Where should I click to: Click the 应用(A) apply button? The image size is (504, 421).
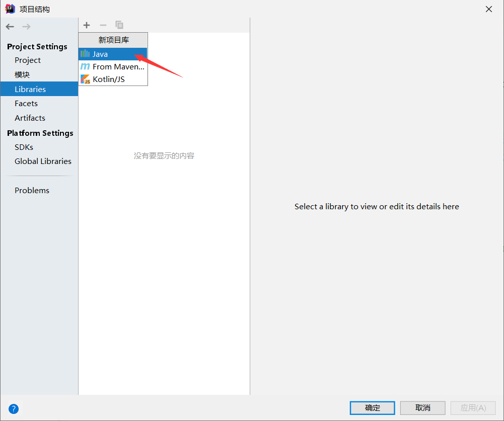[473, 408]
